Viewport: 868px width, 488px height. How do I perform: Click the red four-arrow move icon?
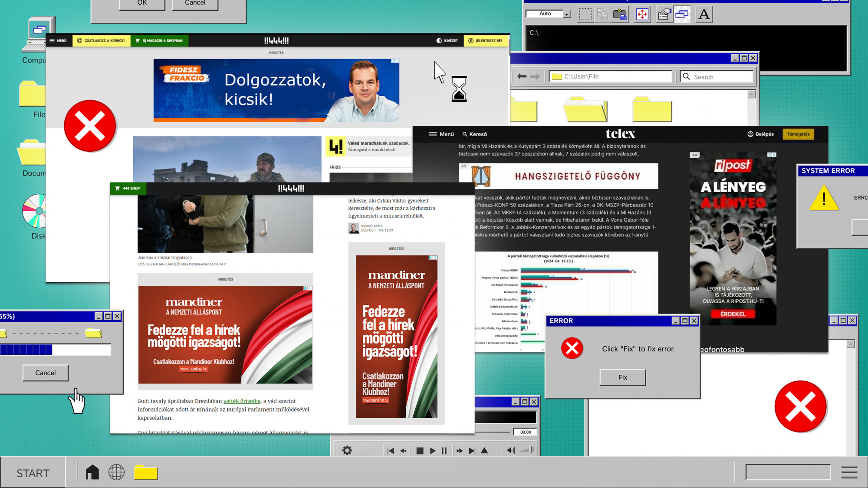642,14
